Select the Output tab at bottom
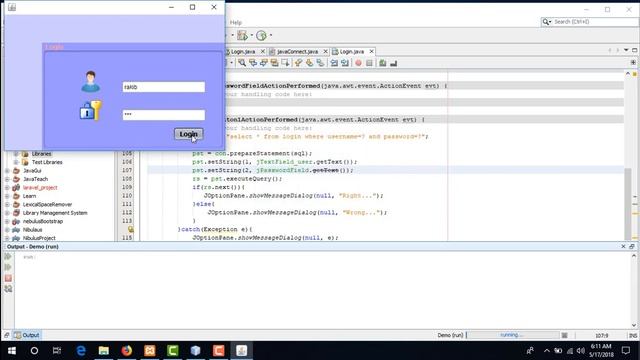This screenshot has height=360, width=640. pyautogui.click(x=27, y=335)
